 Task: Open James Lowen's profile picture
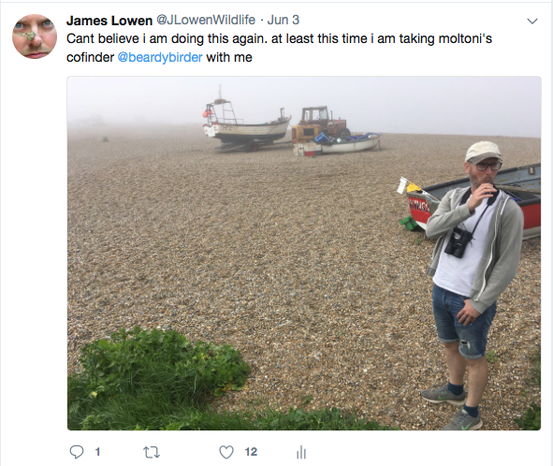pos(34,36)
